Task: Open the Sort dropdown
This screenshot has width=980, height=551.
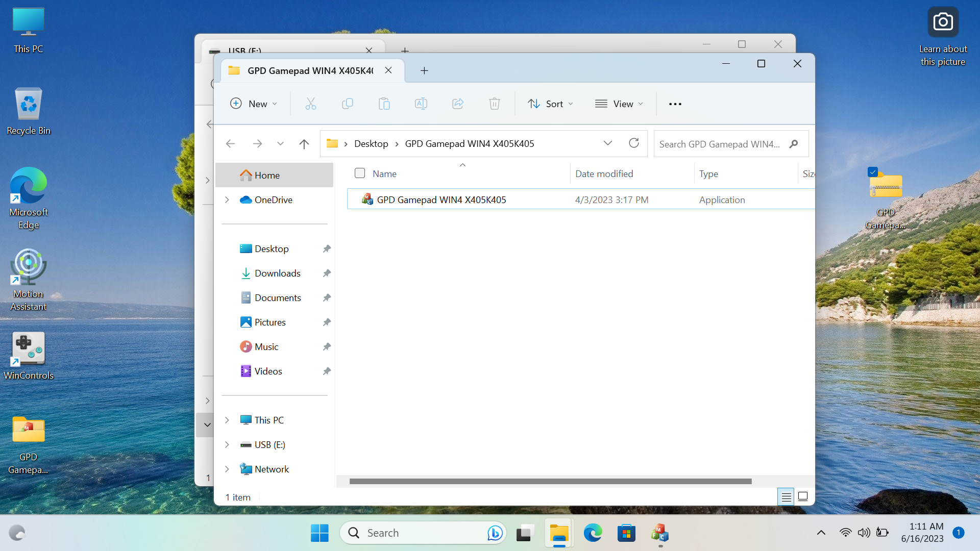Action: (551, 104)
